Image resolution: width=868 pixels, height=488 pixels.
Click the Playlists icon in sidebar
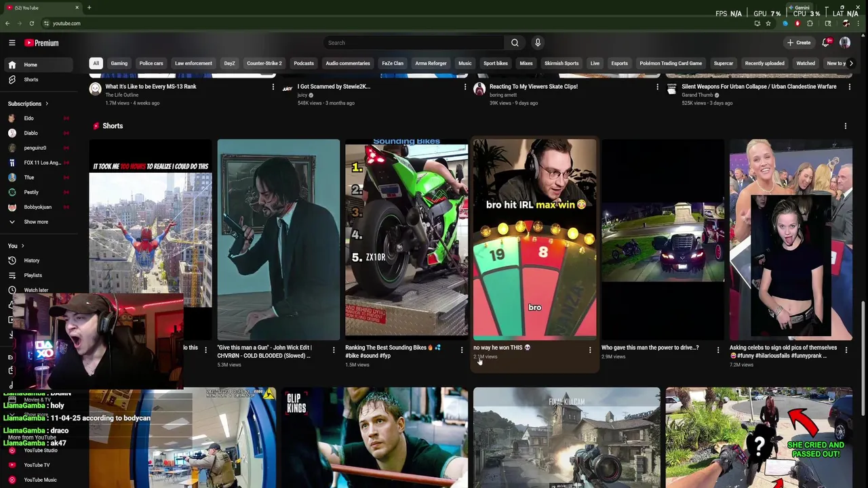click(x=12, y=275)
